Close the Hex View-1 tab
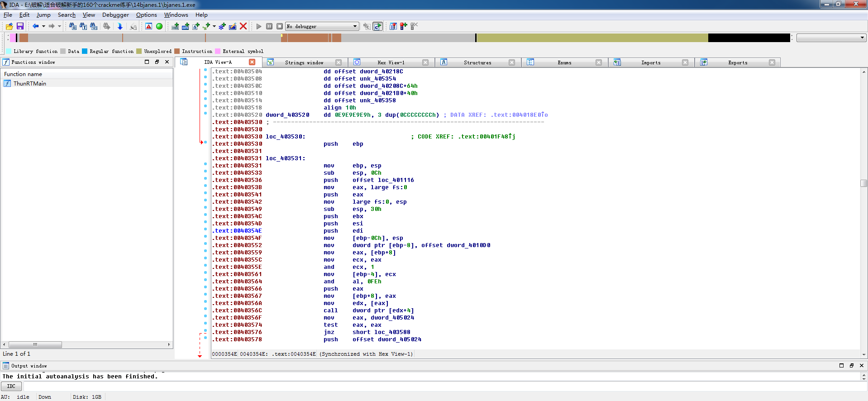The image size is (868, 401). tap(425, 62)
